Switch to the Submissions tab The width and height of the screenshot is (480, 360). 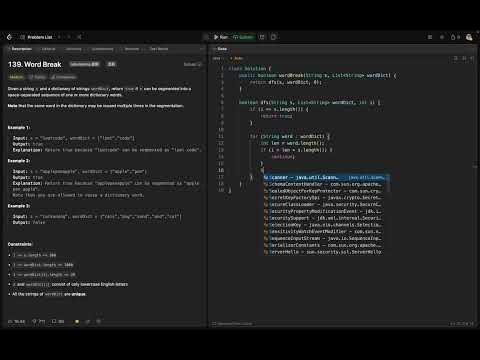102,49
